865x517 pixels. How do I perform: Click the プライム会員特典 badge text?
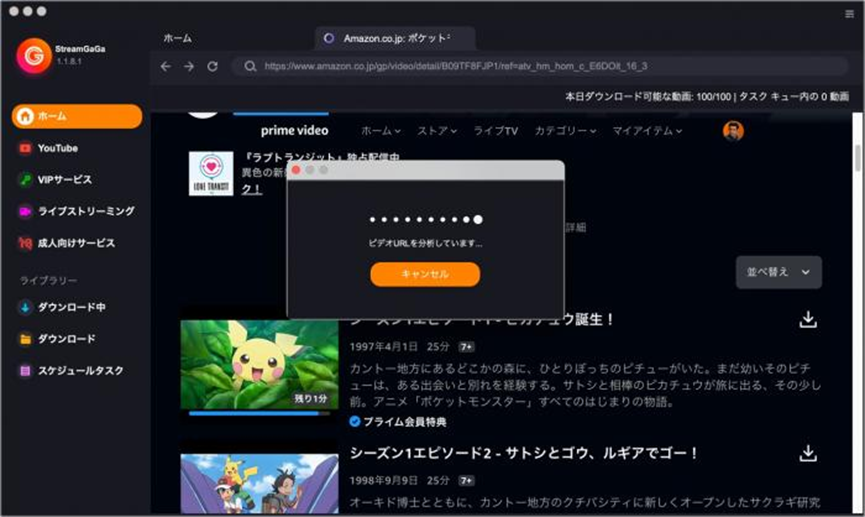pyautogui.click(x=404, y=422)
